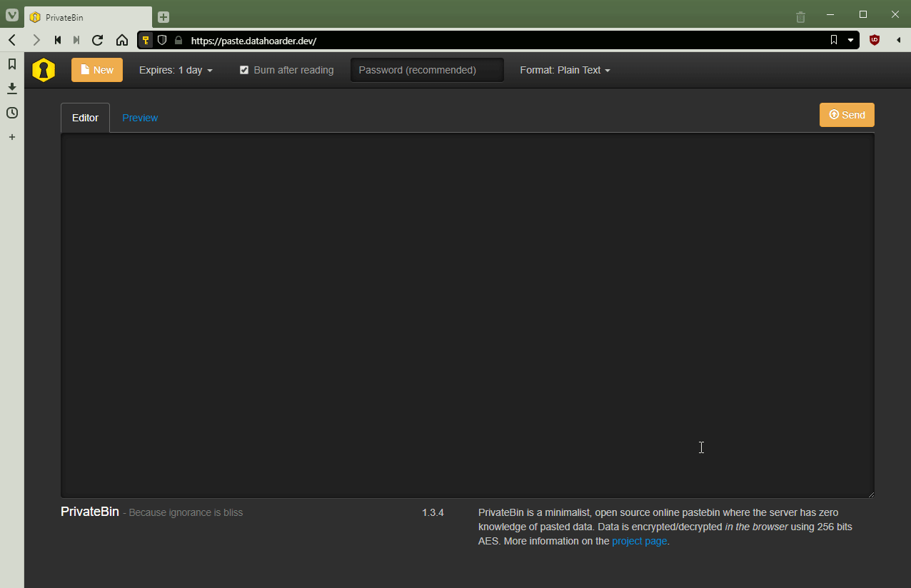Toggle the Burn after reading checkbox
The image size is (911, 588).
pyautogui.click(x=244, y=70)
